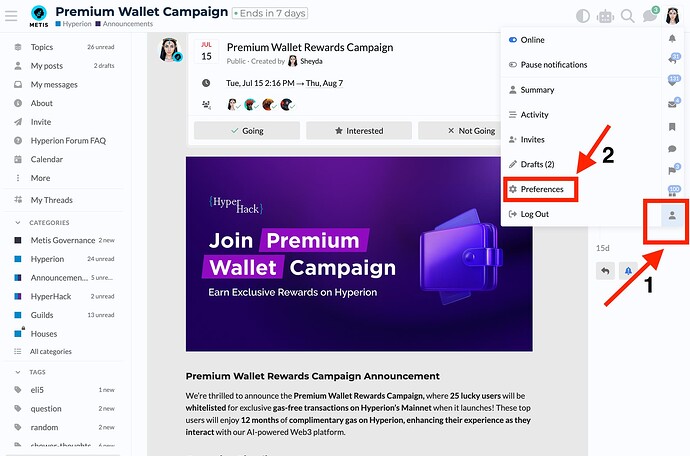
Task: Toggle the dark/light theme icon
Action: pyautogui.click(x=583, y=16)
